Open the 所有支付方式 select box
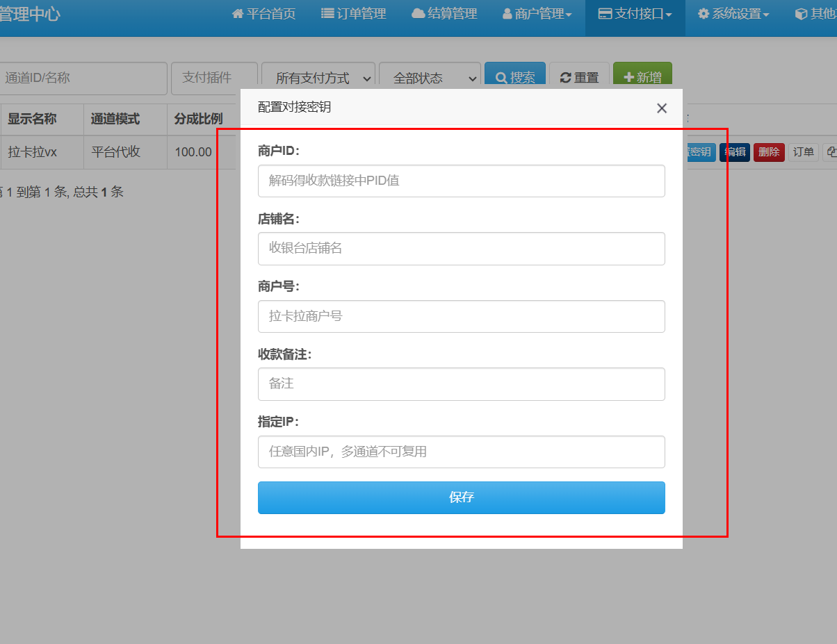837x644 pixels. pyautogui.click(x=318, y=79)
